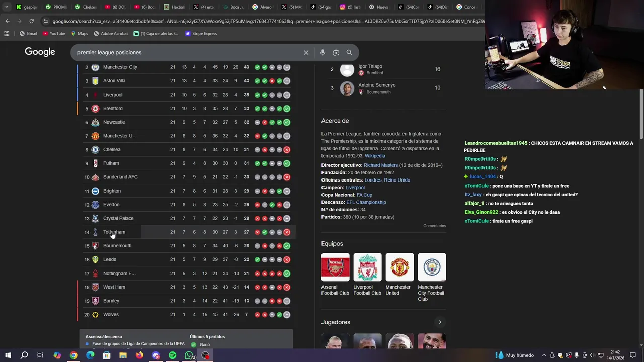Go back with browser back arrow

(x=7, y=21)
